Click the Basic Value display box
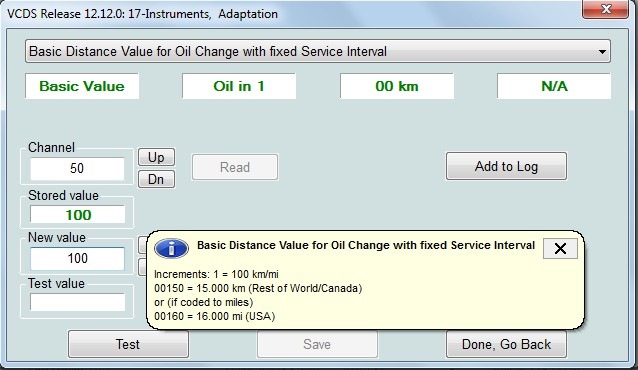Screen dimensions: 638x370 click(82, 86)
